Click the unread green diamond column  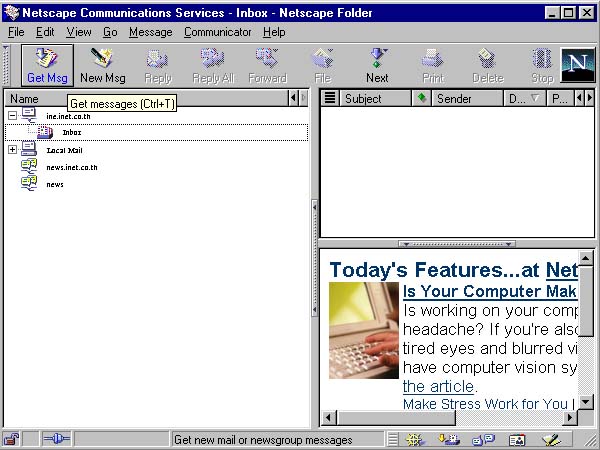coord(421,98)
